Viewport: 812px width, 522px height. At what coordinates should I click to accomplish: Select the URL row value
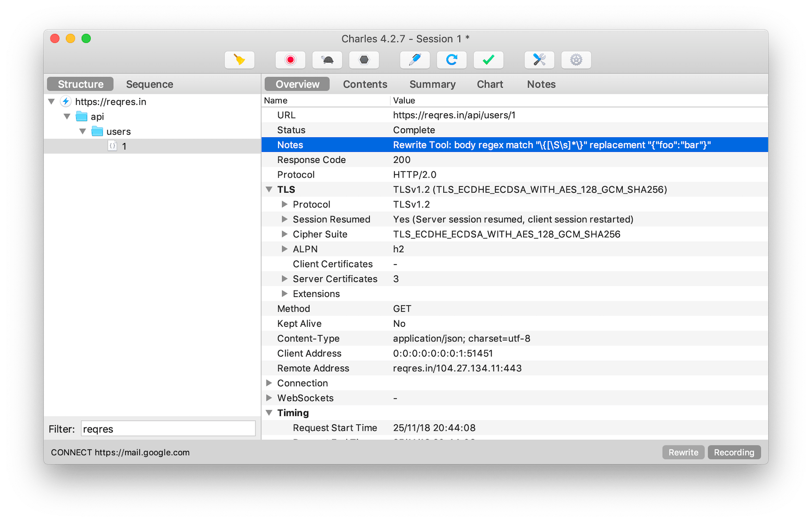click(x=454, y=115)
